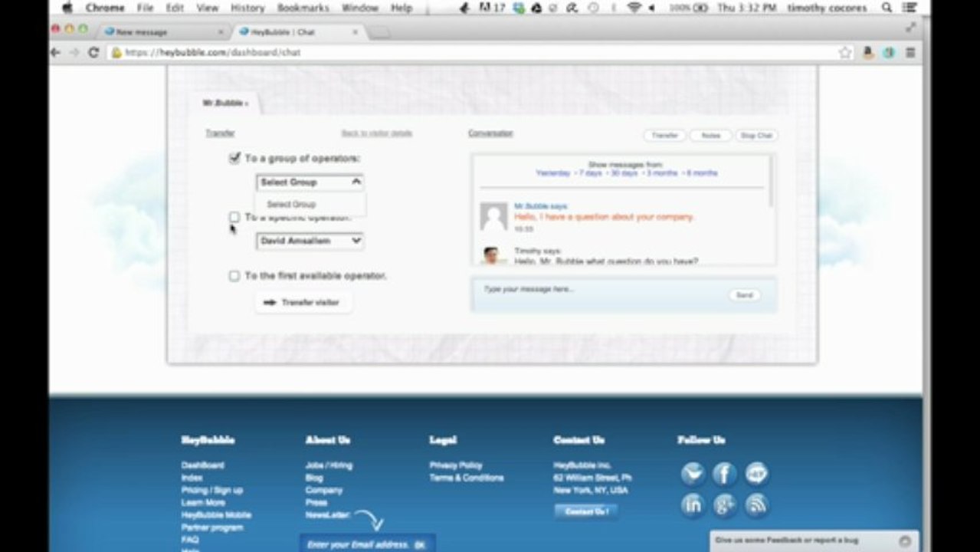980x552 pixels.
Task: Open the Window menu
Action: tap(360, 8)
